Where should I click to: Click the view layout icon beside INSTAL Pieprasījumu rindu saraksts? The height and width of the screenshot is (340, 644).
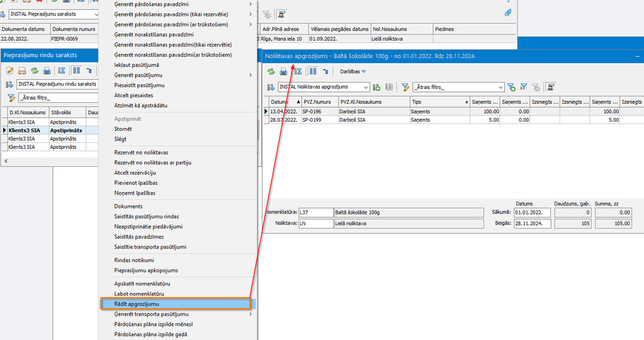pos(10,84)
